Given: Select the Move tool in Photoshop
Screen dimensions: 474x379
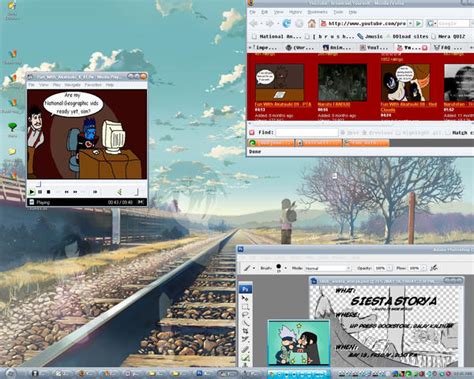Looking at the screenshot, I should click(x=245, y=298).
